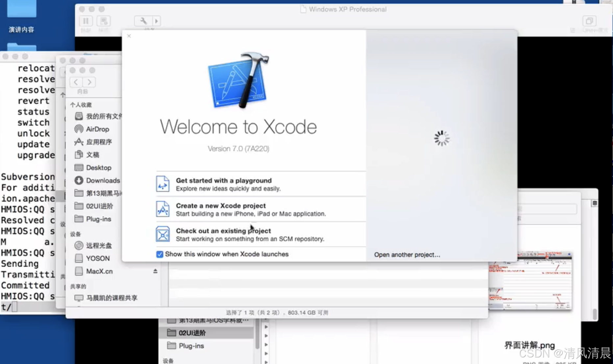Expand the arrow beside the wrench tool
613x364 pixels.
156,21
